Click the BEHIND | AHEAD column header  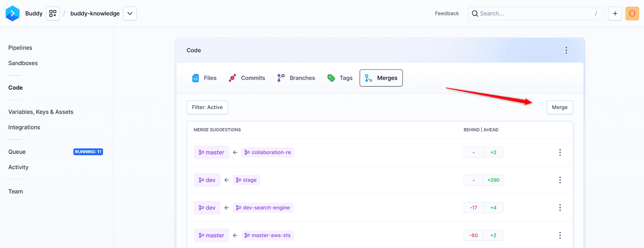point(481,130)
